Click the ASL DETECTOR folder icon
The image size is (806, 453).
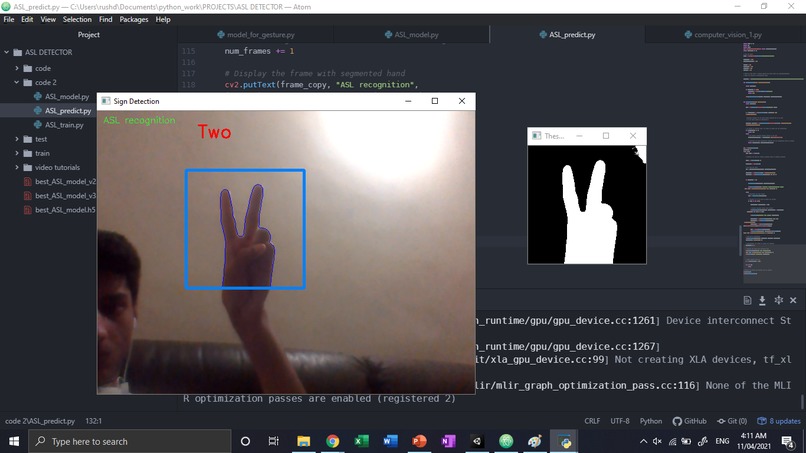17,52
